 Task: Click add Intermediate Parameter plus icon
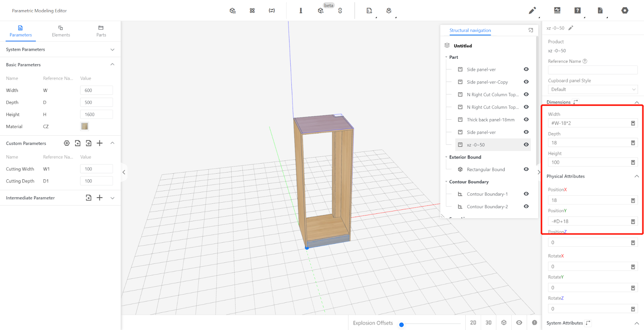[x=100, y=198]
